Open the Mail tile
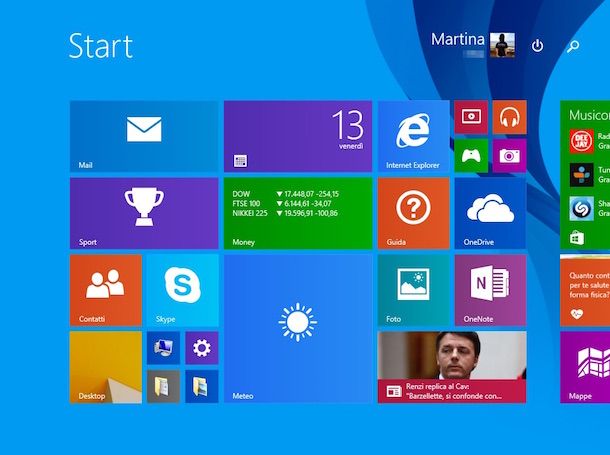The height and width of the screenshot is (455, 610). pos(144,136)
